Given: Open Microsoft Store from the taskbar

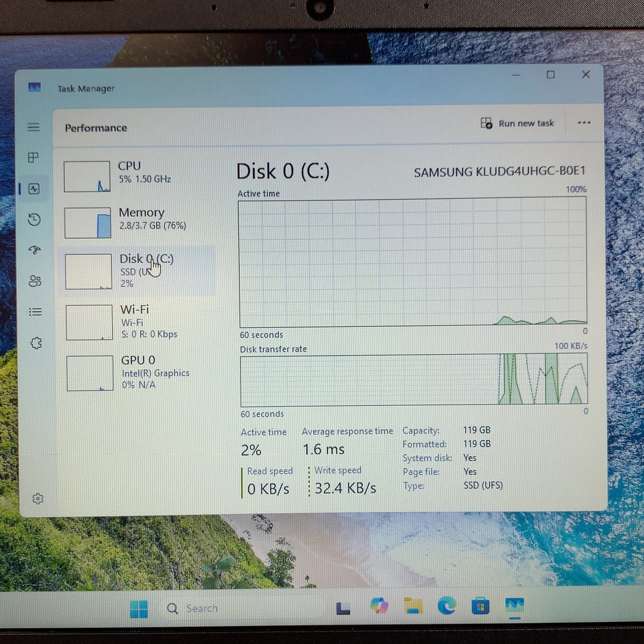Looking at the screenshot, I should point(480,606).
